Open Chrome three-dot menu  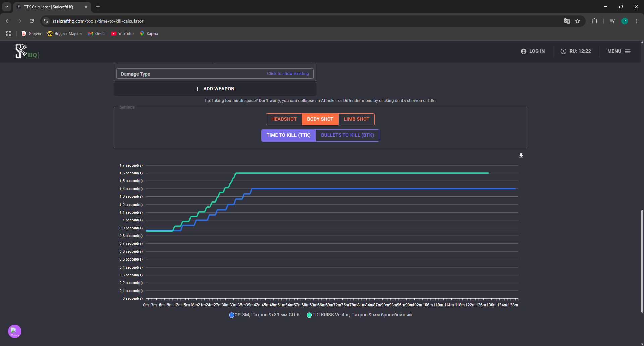(636, 21)
